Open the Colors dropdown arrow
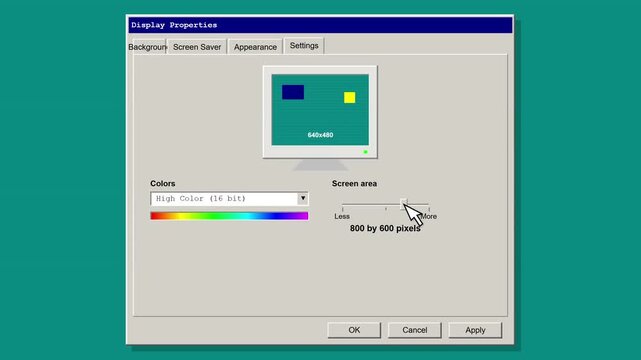 click(303, 198)
